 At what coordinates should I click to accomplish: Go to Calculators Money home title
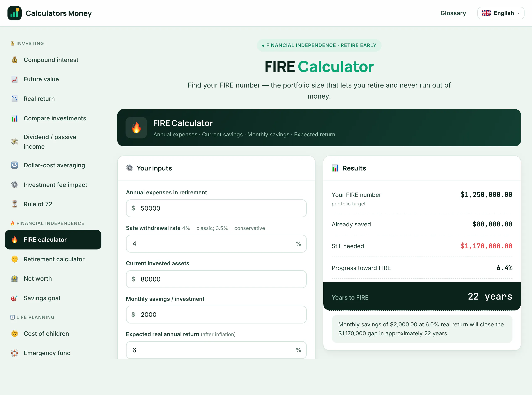[59, 13]
